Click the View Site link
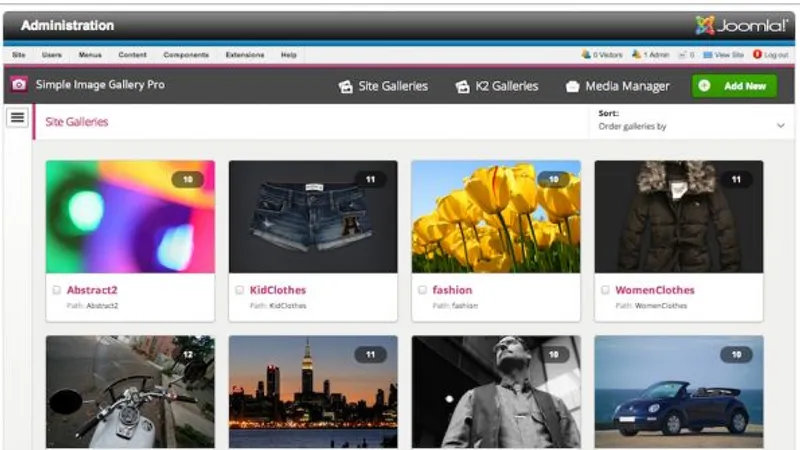The image size is (800, 450). tap(729, 55)
